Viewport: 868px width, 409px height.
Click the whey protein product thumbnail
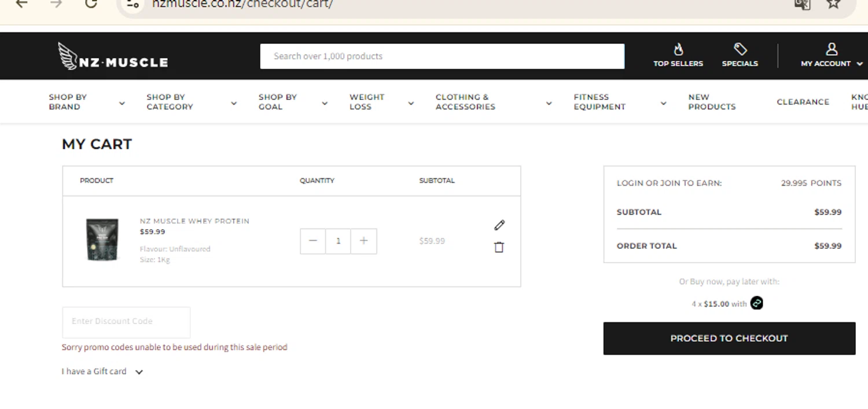[x=102, y=239]
